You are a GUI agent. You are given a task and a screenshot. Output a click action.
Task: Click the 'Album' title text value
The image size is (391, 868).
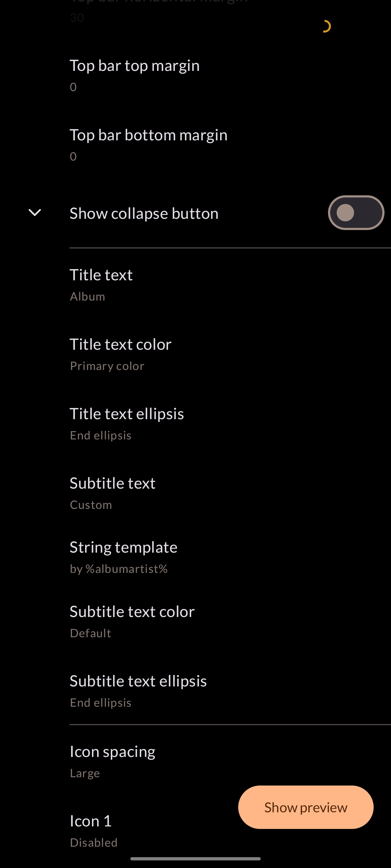tap(88, 297)
